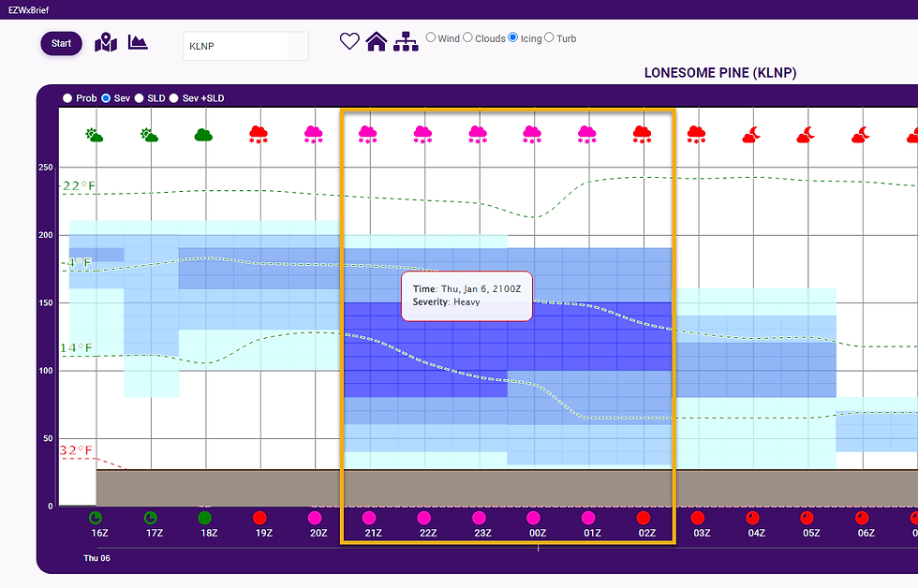Click the red circle marker for 19Z

(x=259, y=518)
